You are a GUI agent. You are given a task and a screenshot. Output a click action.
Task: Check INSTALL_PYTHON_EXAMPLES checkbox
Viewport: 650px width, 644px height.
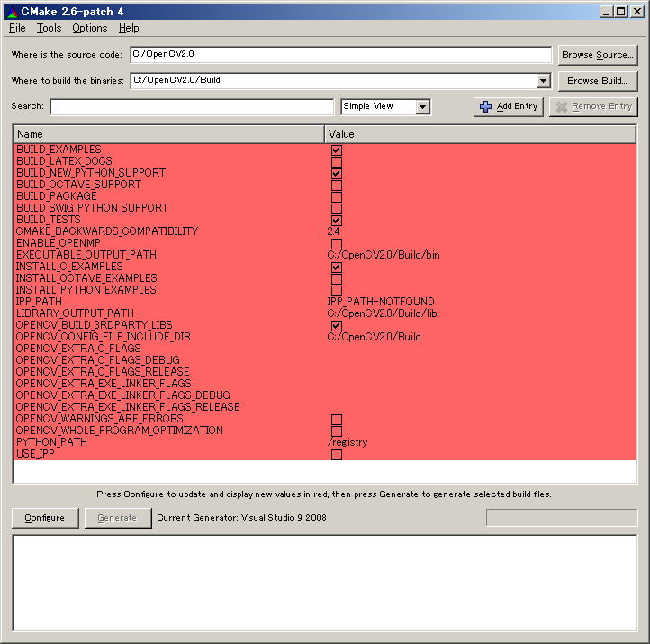pos(337,290)
